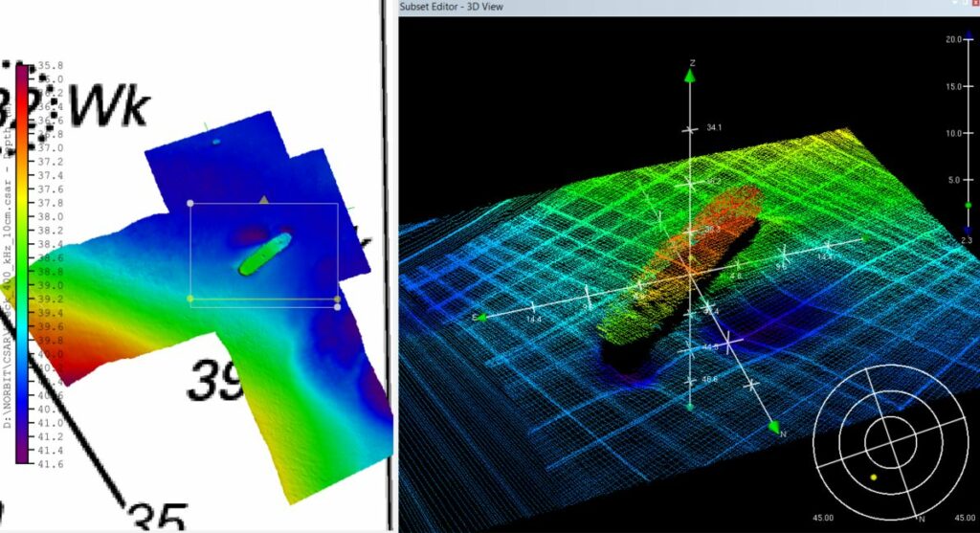Move the green vertical exaggeration slider handle
The image size is (980, 533).
[969, 205]
